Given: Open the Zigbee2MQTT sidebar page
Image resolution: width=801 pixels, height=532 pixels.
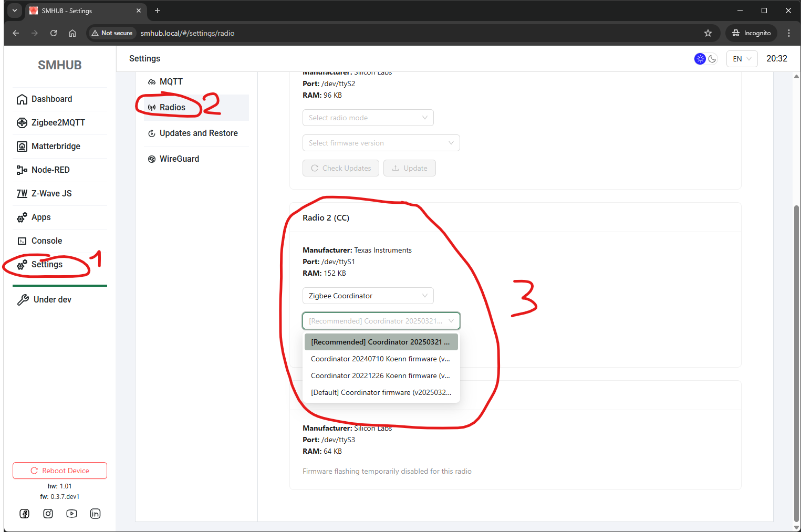Looking at the screenshot, I should pos(58,122).
